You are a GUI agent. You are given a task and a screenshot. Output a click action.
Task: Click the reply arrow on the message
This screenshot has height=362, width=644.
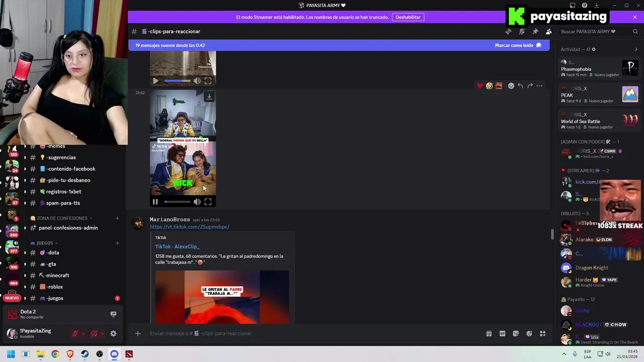pyautogui.click(x=520, y=86)
